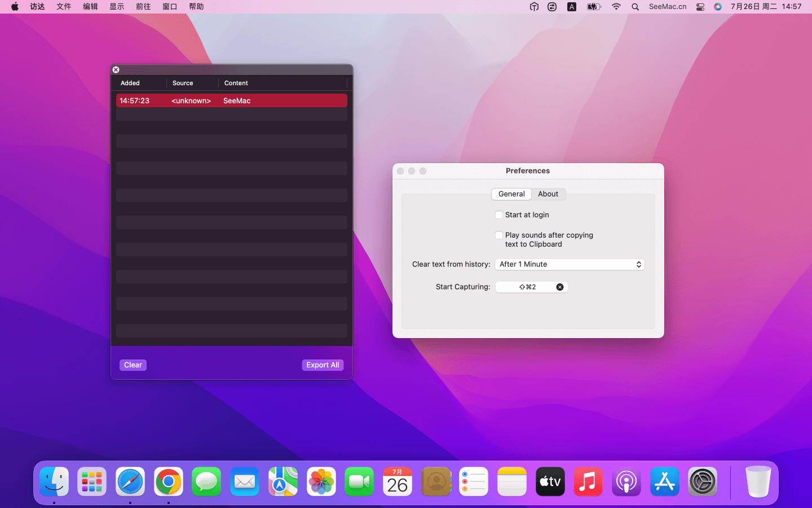Click the Export All button
Screen dimensions: 812x508
[323, 365]
